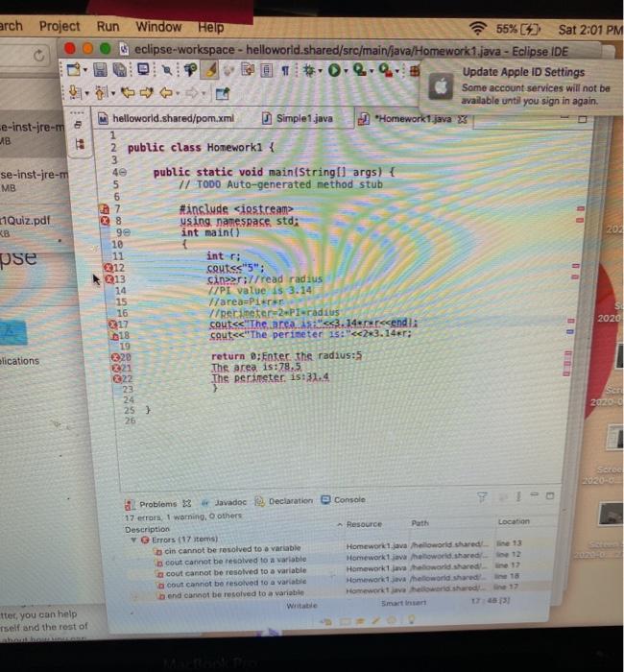Click the red package icon near the notification
The width and height of the screenshot is (624, 672).
(414, 71)
